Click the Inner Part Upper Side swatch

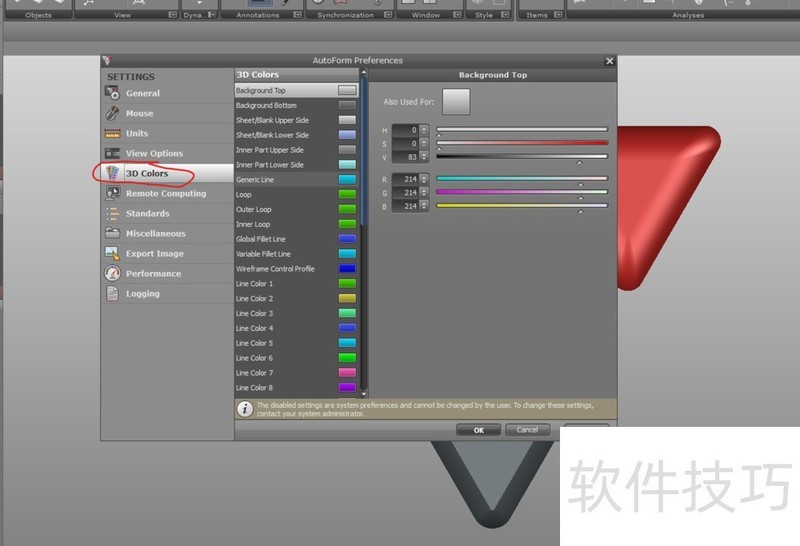[347, 150]
